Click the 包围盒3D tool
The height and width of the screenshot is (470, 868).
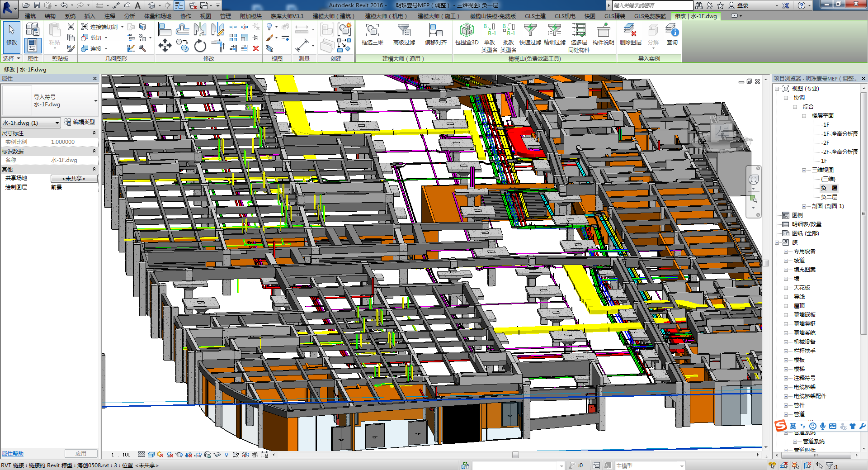click(467, 34)
